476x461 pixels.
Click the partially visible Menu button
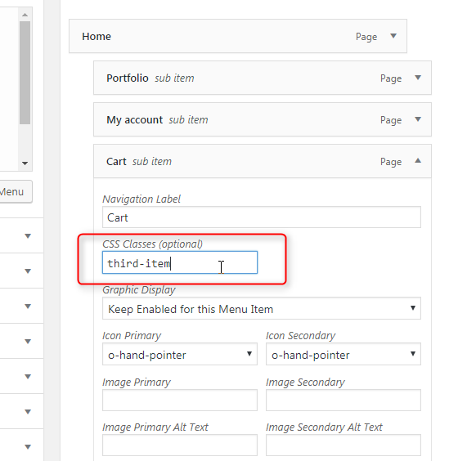point(16,192)
